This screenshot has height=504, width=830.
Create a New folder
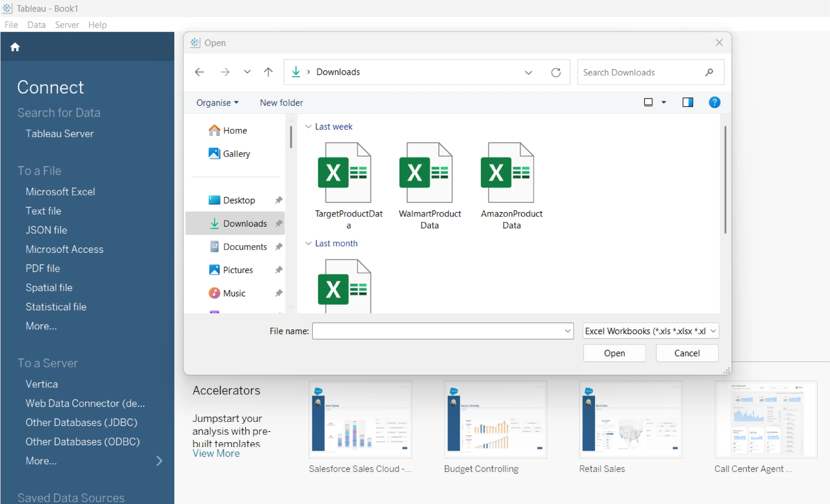tap(281, 103)
